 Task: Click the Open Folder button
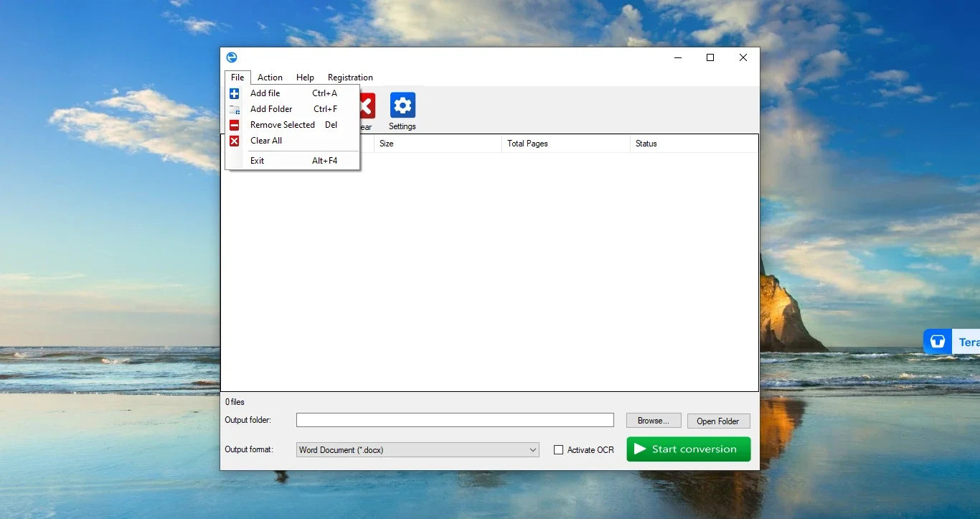[x=718, y=421]
